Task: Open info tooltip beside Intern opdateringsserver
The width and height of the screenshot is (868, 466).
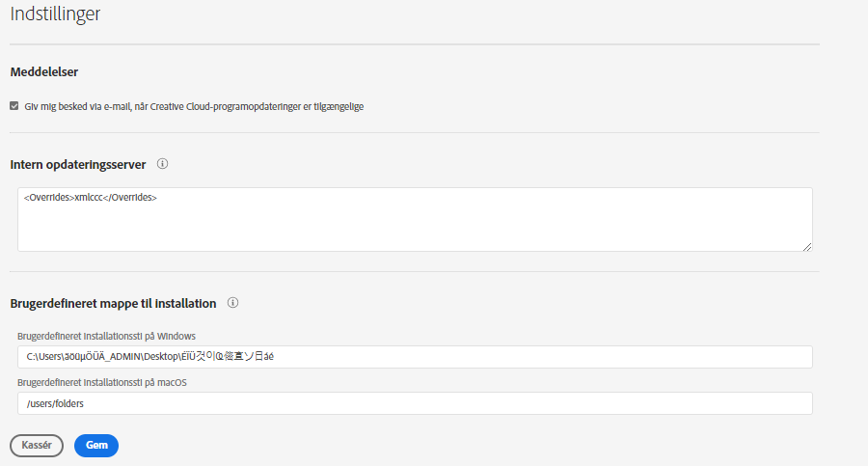Action: 162,164
